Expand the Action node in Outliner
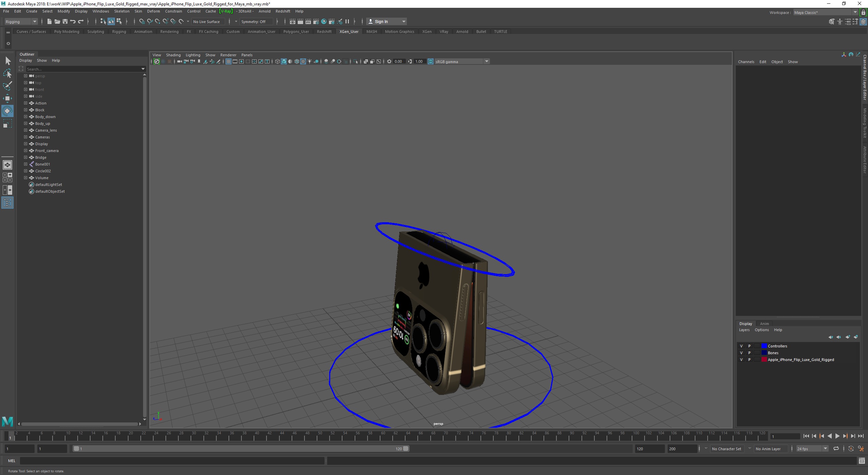 [x=25, y=103]
